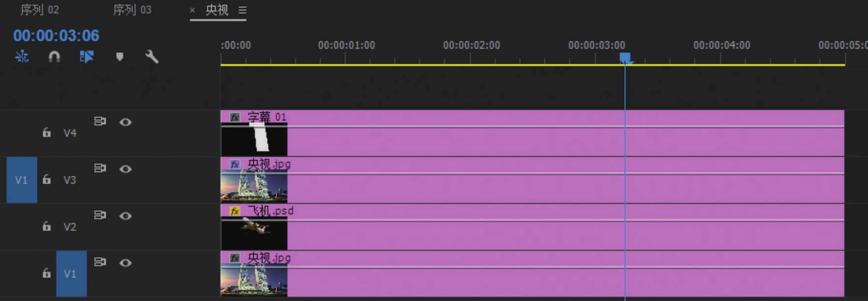
Task: Toggle V1 track targeting button
Action: click(x=71, y=273)
